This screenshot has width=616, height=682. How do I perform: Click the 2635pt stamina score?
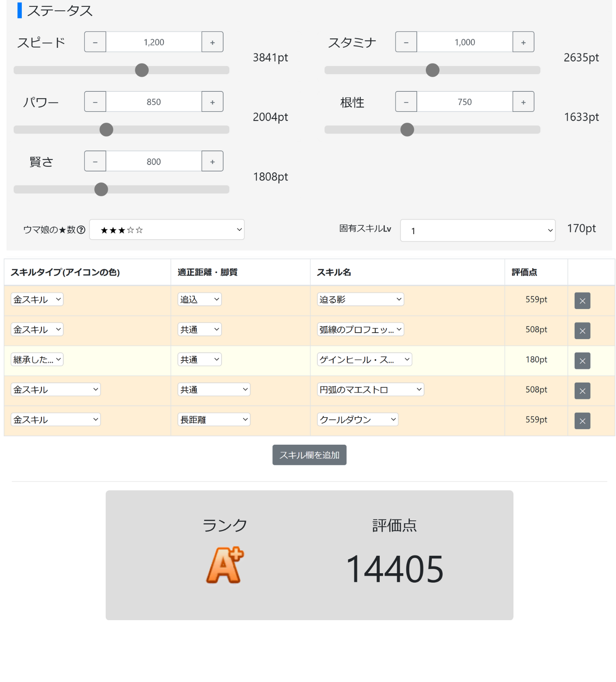pos(581,57)
